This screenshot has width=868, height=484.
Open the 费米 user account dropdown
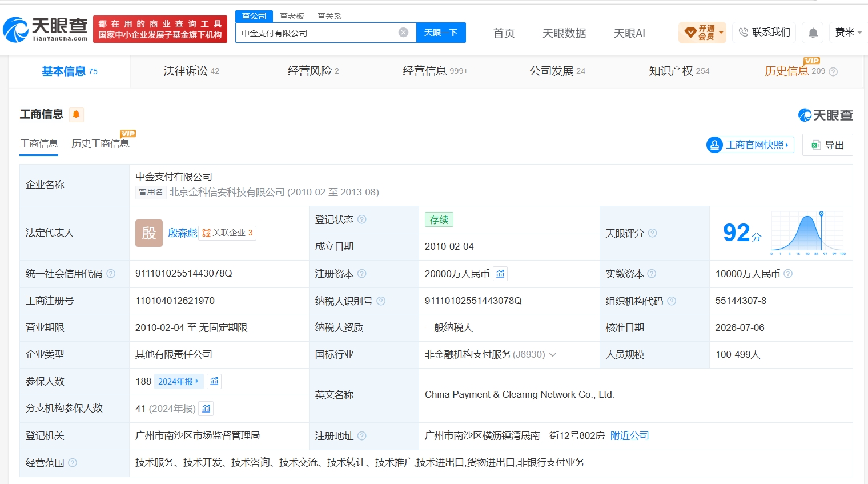(848, 33)
